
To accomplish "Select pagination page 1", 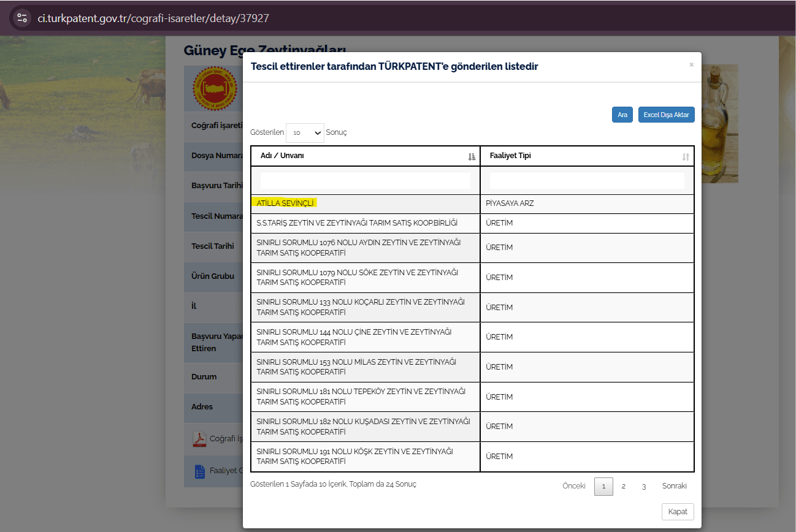I will click(603, 487).
